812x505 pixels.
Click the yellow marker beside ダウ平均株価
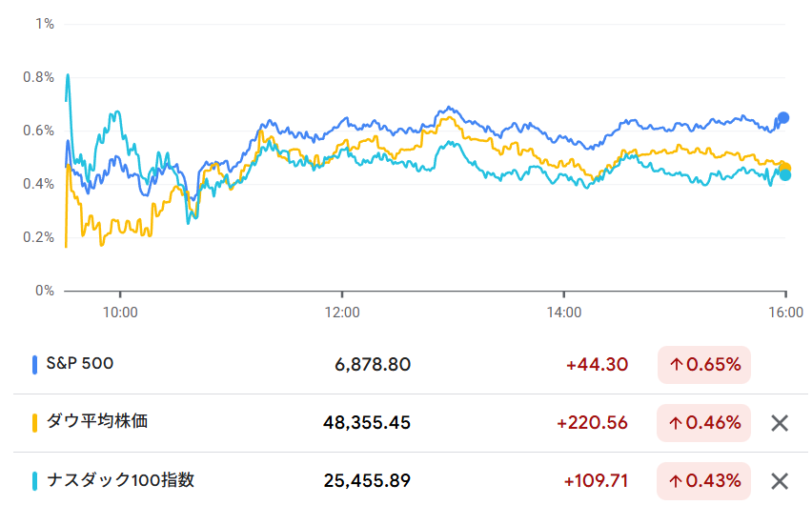(x=35, y=423)
